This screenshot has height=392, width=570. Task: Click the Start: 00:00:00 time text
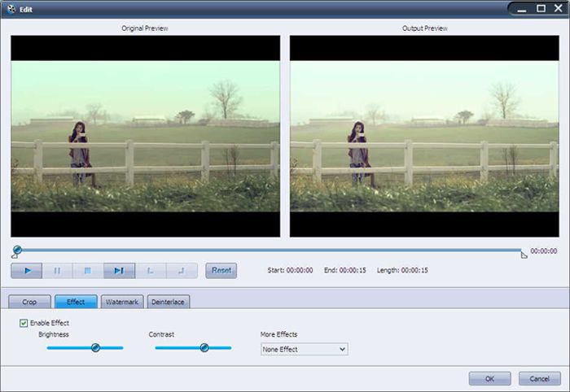[290, 270]
